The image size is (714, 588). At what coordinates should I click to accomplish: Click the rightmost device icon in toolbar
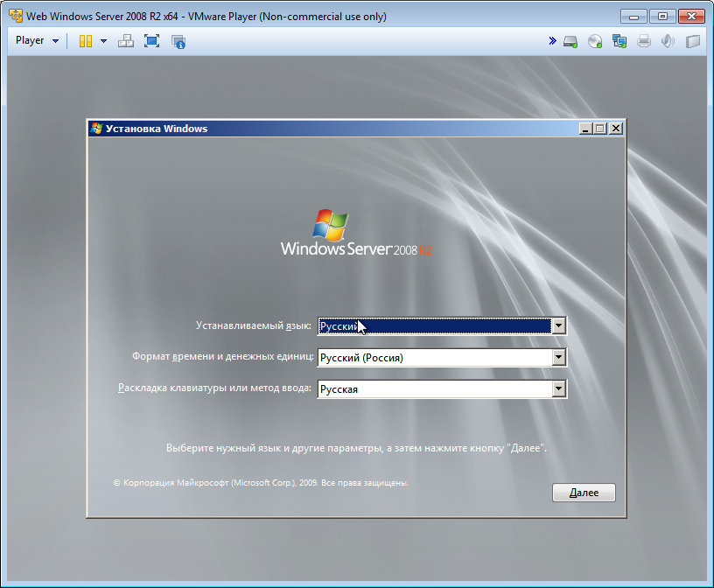(693, 41)
